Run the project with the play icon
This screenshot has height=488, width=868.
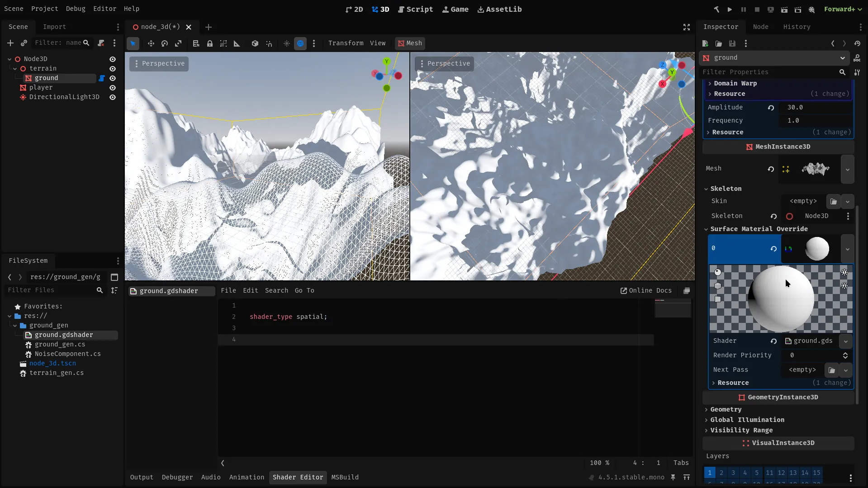pyautogui.click(x=729, y=9)
